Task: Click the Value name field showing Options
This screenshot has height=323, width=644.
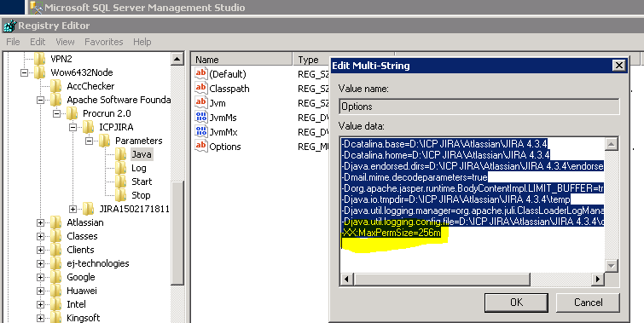Action: pos(479,107)
